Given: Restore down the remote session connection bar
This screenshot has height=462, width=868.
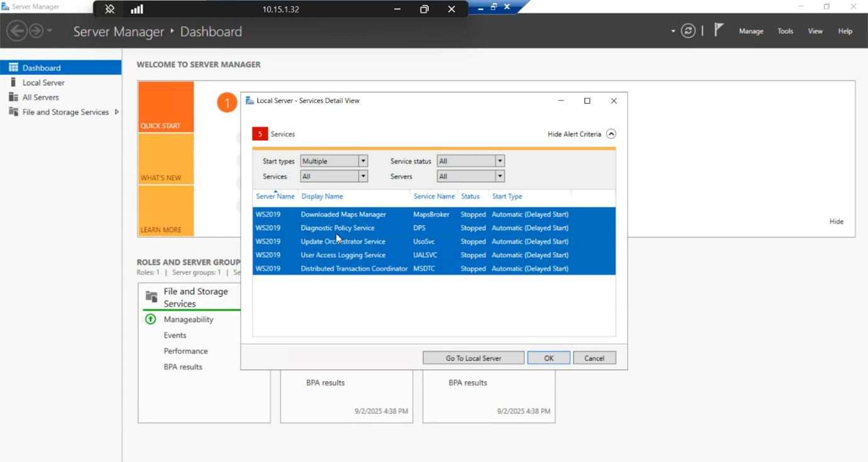Looking at the screenshot, I should coord(424,9).
